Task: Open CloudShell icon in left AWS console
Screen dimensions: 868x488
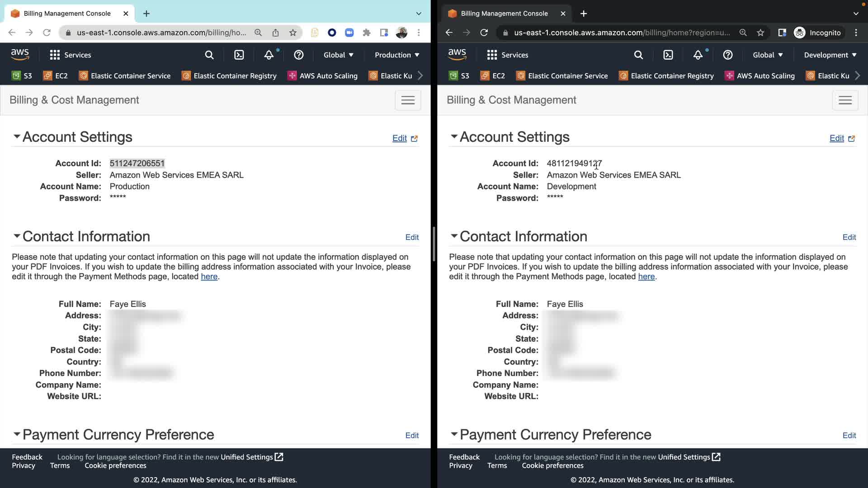Action: click(x=239, y=55)
